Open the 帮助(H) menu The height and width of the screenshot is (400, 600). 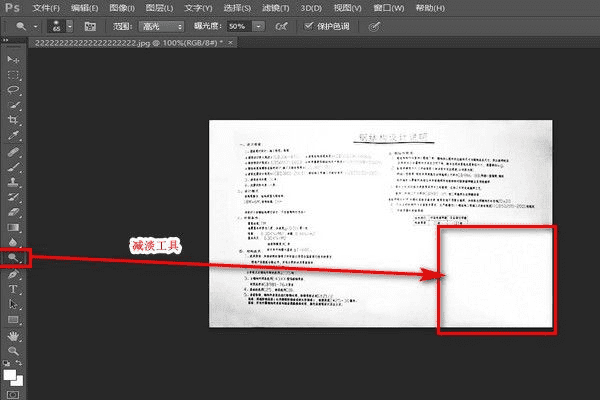430,8
